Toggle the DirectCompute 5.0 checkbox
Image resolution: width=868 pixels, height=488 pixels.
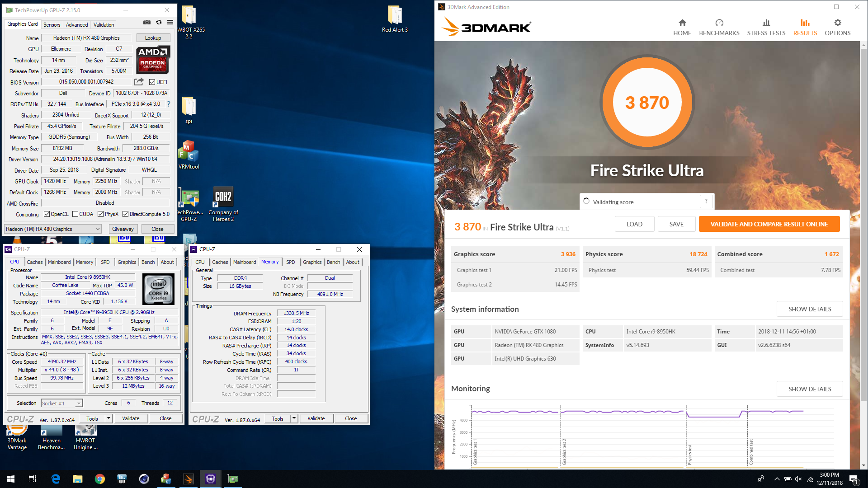point(126,214)
